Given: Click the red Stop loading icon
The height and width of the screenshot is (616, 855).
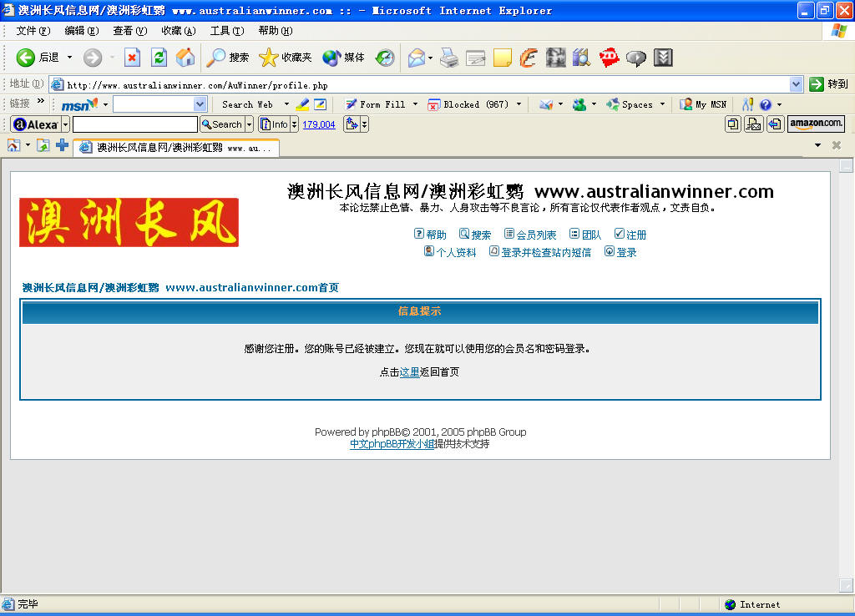Looking at the screenshot, I should point(132,58).
